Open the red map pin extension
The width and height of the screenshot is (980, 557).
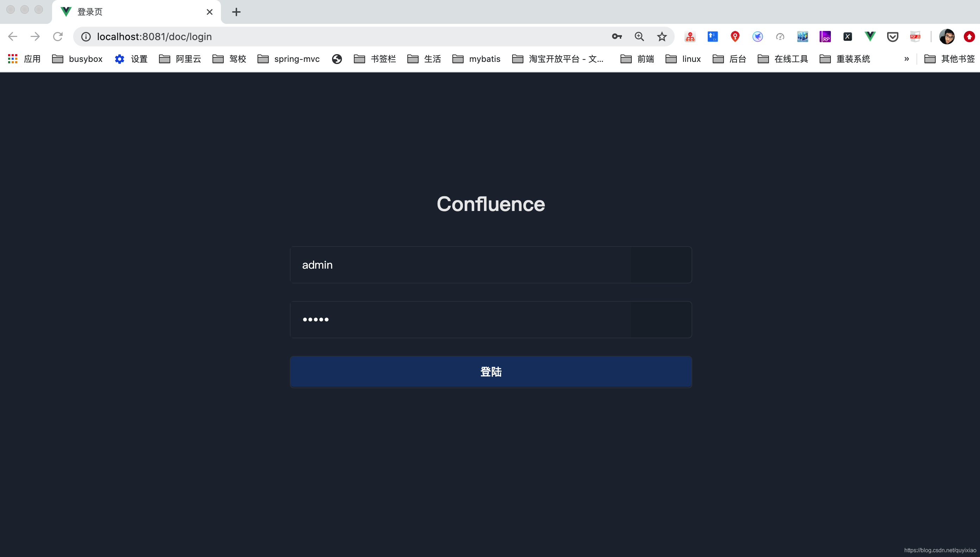coord(735,37)
